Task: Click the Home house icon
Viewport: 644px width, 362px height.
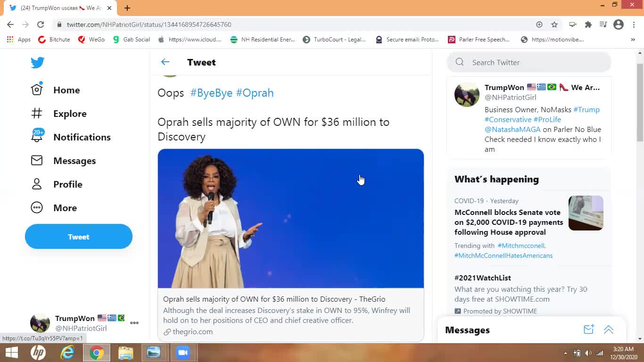Action: (37, 90)
